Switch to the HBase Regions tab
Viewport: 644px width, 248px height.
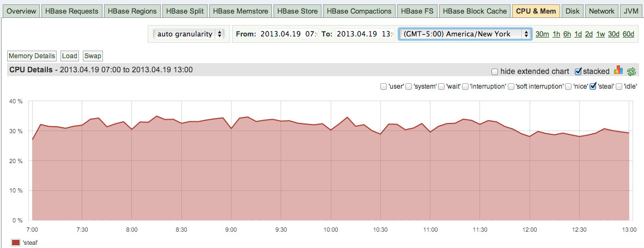point(132,11)
